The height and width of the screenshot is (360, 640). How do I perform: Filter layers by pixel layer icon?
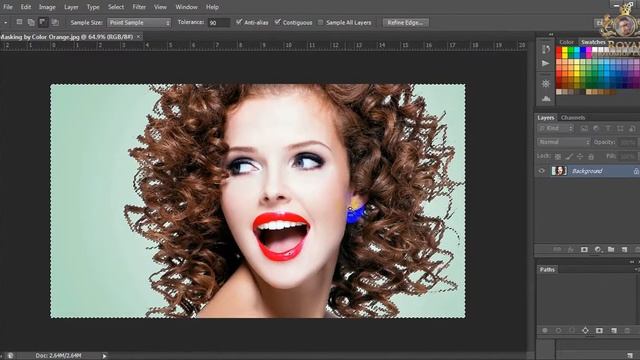pos(584,129)
